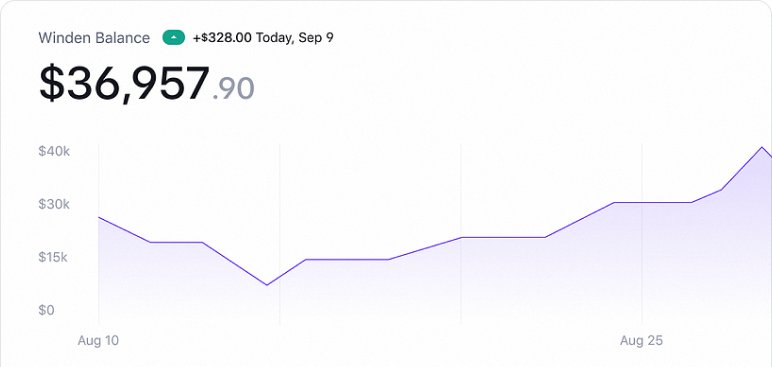Click the flat line segment at $30k

(652, 202)
